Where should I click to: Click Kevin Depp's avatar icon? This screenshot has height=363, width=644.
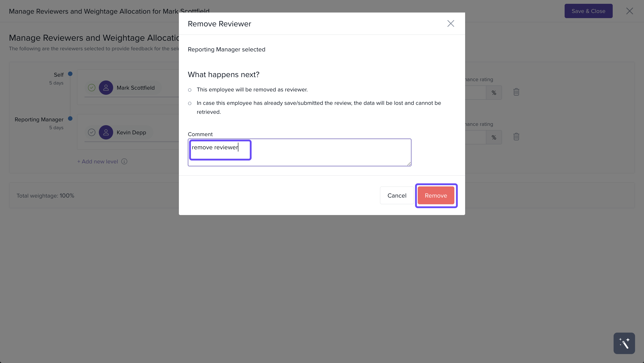coord(106,132)
